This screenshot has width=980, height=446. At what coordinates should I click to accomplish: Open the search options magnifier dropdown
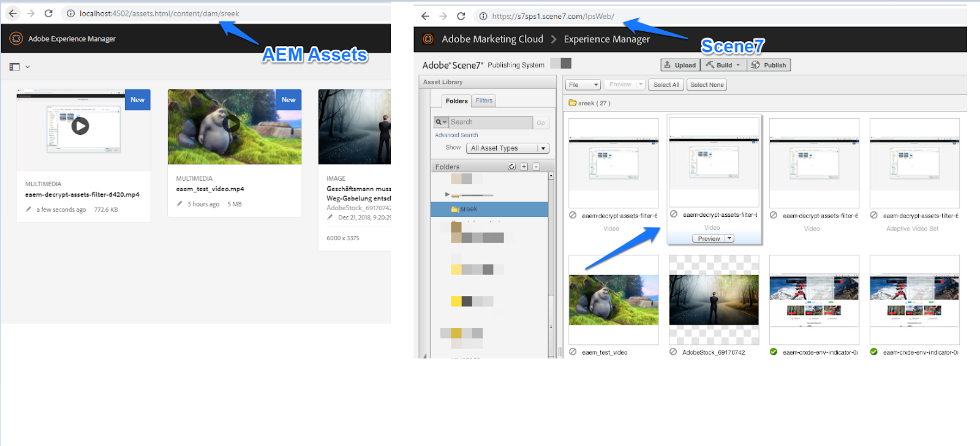[441, 122]
